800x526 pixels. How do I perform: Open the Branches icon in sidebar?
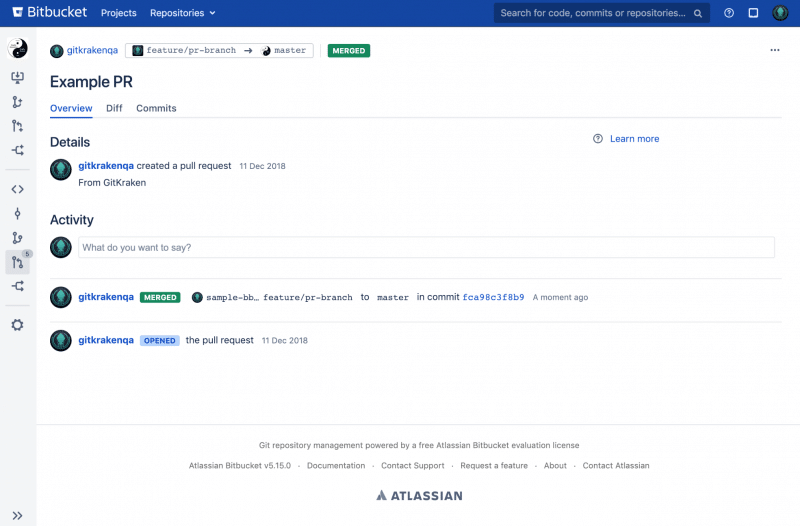point(17,238)
